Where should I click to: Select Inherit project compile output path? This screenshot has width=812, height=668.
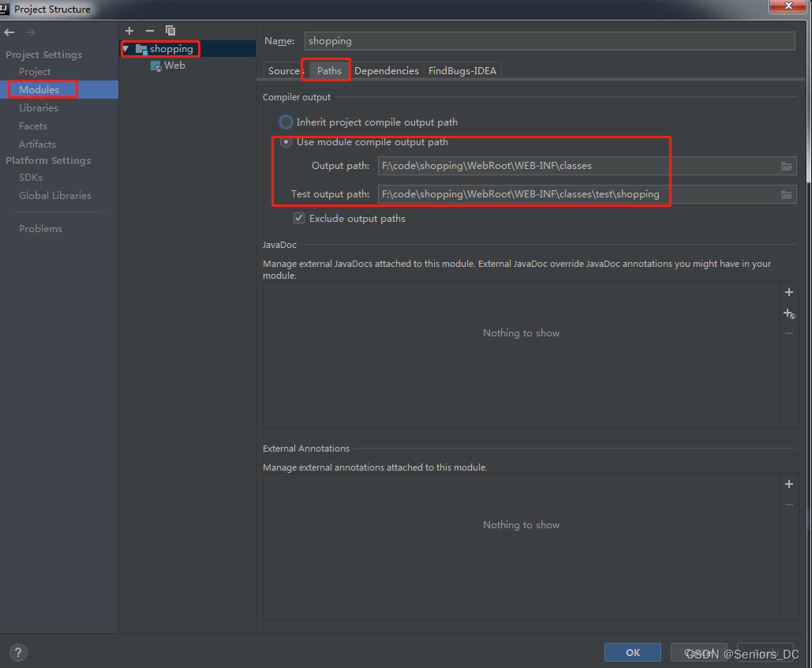pos(286,122)
